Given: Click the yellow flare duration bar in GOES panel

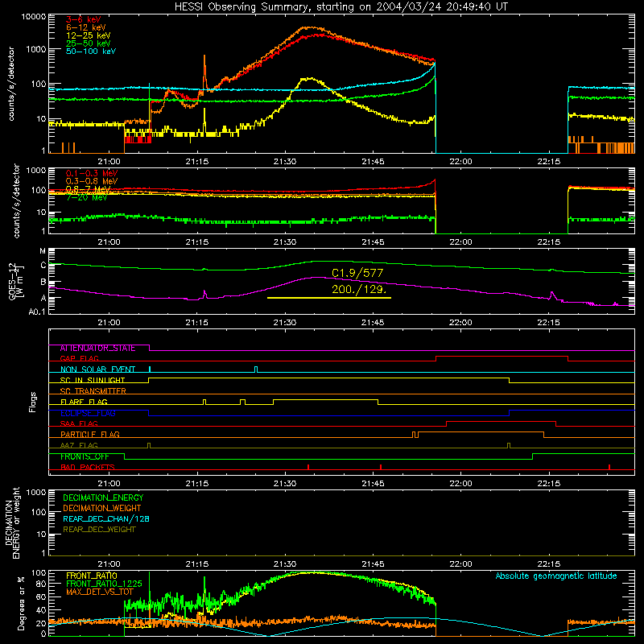Looking at the screenshot, I should (x=329, y=297).
